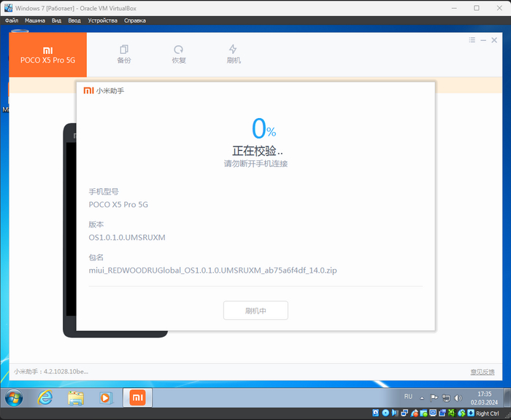Viewport: 511px width, 420px height.
Task: Click the Mi logo in dialog title
Action: 88,90
